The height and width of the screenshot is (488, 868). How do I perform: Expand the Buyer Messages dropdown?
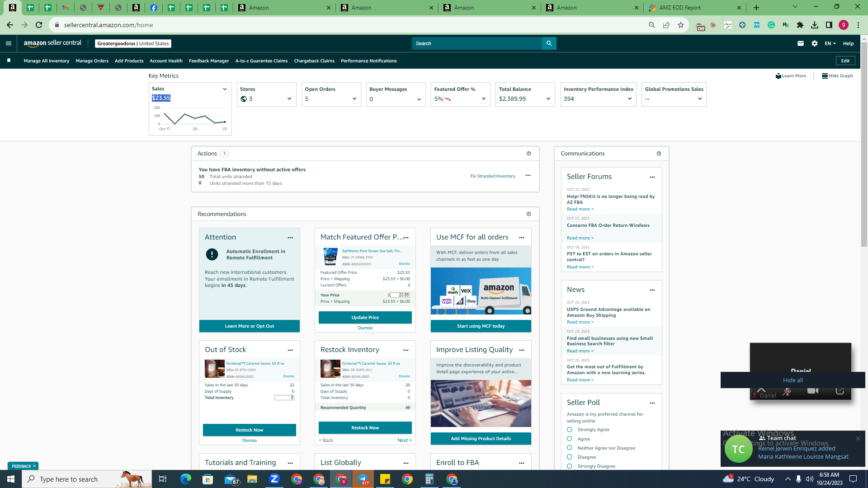(x=419, y=99)
